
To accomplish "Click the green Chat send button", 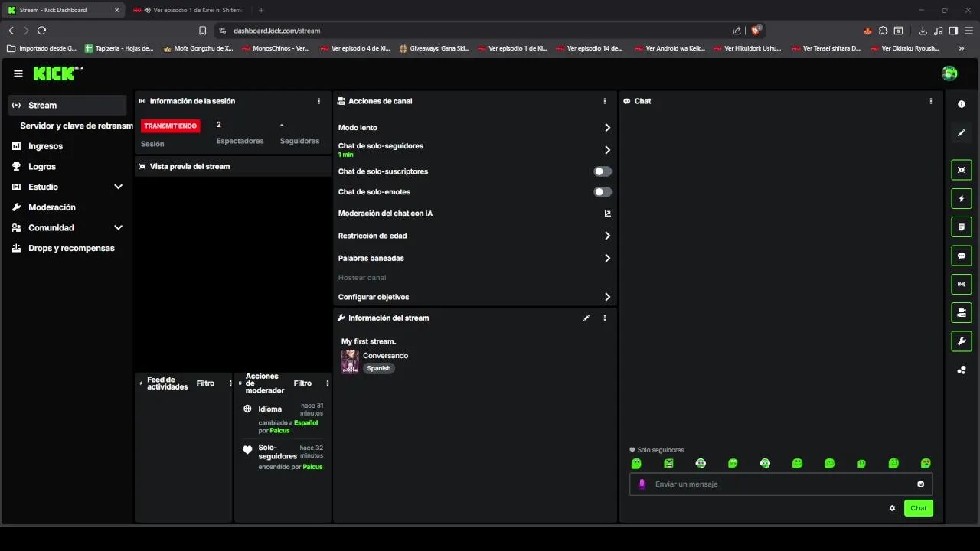I will [x=918, y=508].
